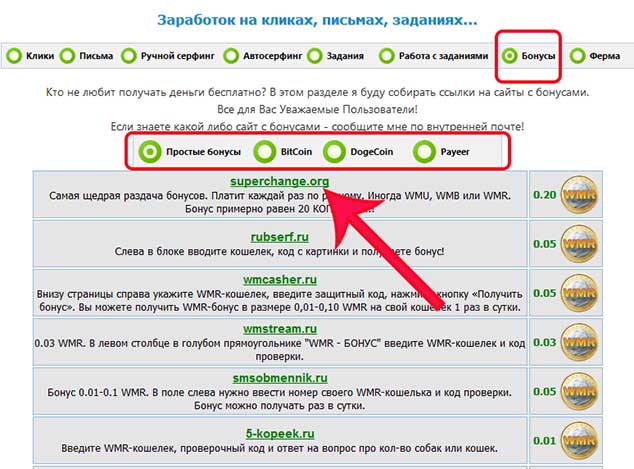Click WMR coin icon in wmcasher.ru row
This screenshot has width=634, height=469.
click(579, 293)
